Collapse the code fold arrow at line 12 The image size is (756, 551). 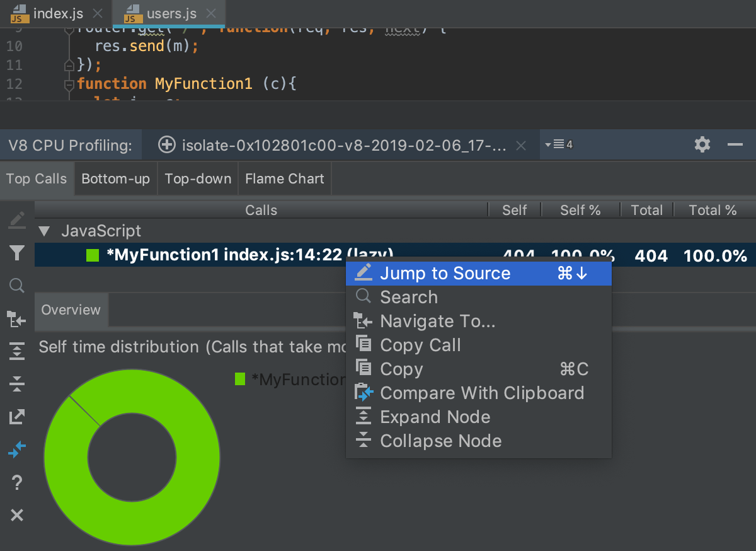click(x=68, y=83)
